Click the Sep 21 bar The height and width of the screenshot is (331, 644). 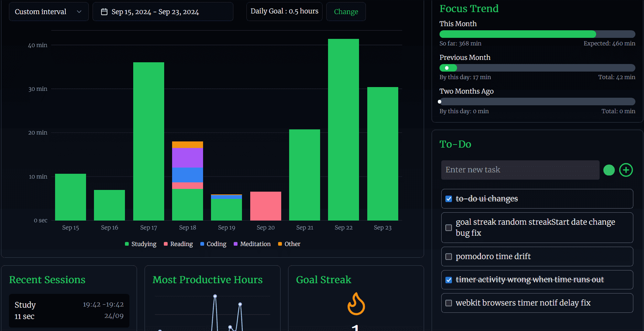(305, 175)
